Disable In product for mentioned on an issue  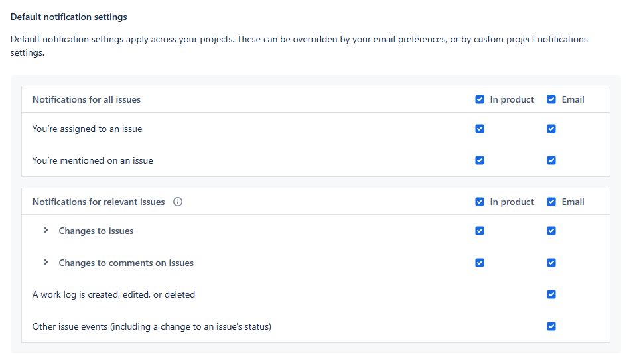point(480,160)
